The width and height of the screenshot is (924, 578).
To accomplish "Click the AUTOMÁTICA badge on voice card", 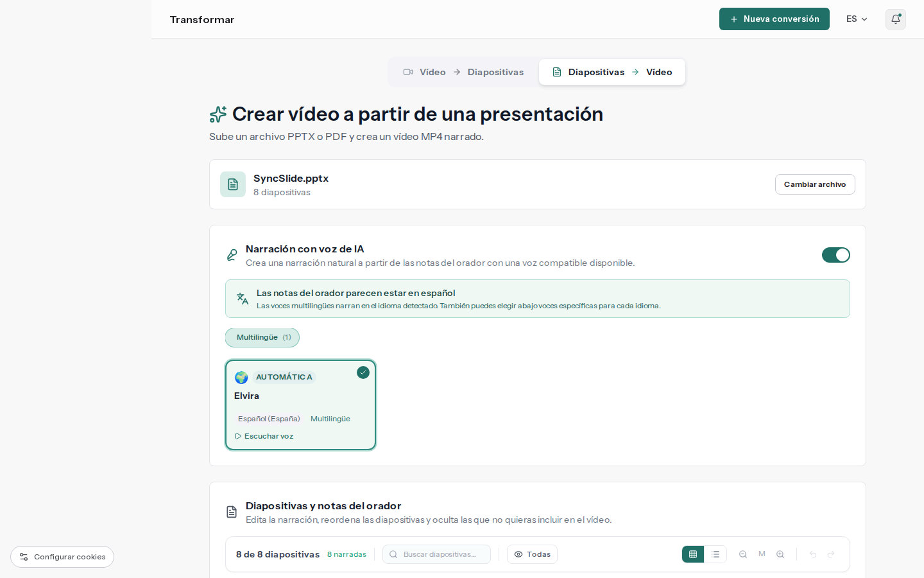I will (284, 377).
